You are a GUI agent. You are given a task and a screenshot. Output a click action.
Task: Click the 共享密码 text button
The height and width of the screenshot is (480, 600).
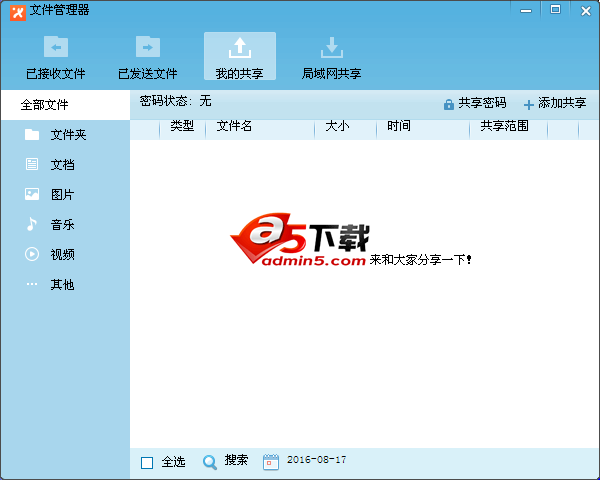[x=482, y=103]
